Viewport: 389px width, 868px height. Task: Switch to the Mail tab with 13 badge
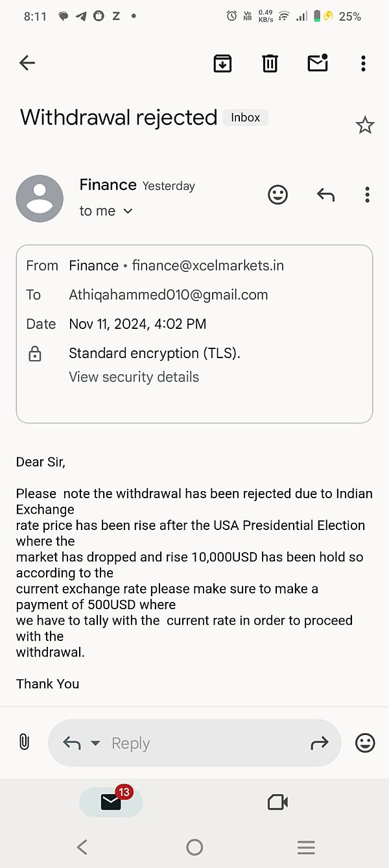tap(111, 802)
